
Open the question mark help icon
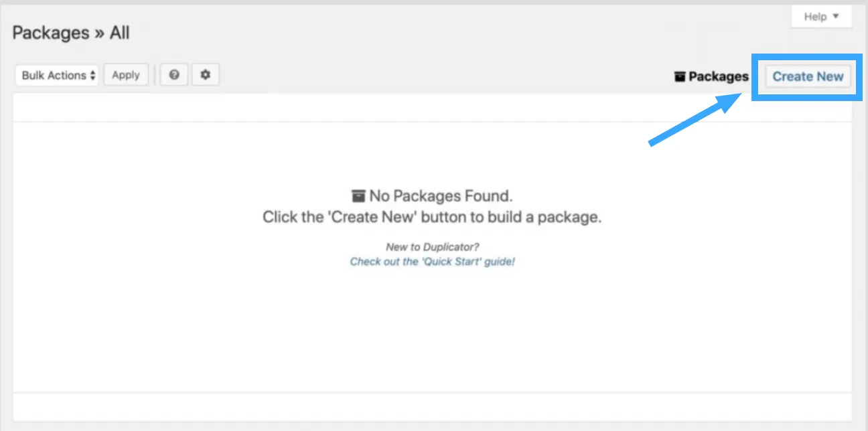[174, 75]
